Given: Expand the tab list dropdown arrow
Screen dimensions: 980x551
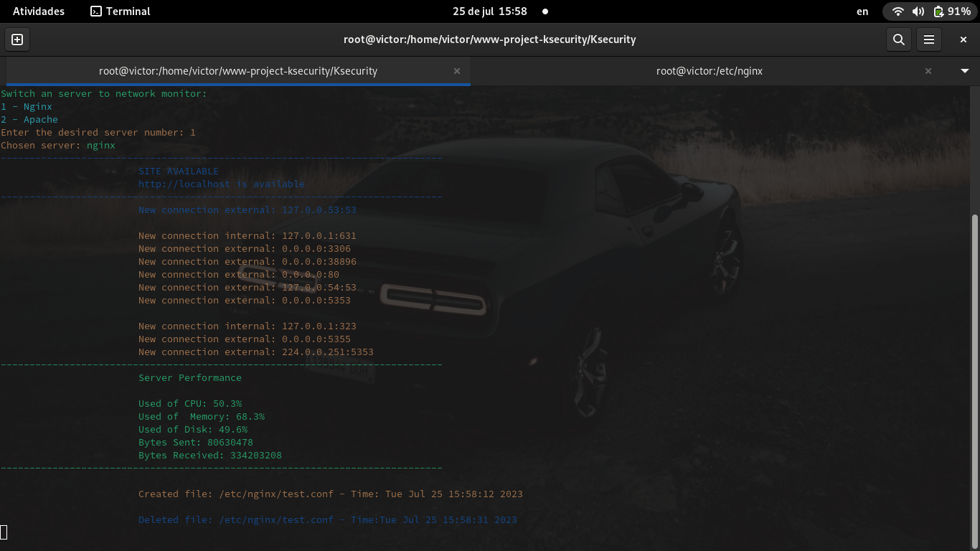Looking at the screenshot, I should (965, 71).
